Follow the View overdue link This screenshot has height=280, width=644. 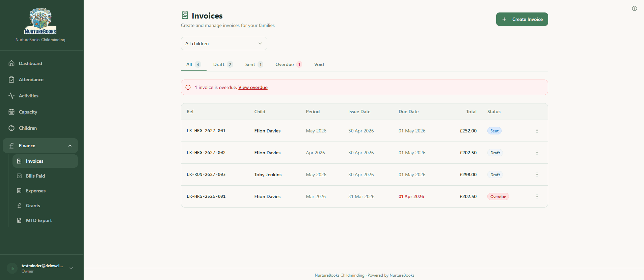point(253,87)
